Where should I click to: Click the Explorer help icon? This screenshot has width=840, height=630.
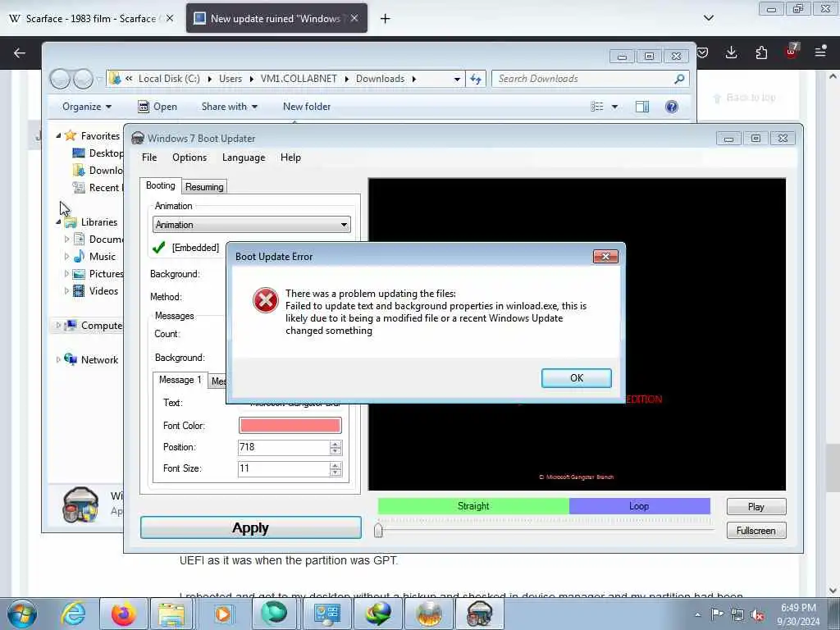[671, 107]
